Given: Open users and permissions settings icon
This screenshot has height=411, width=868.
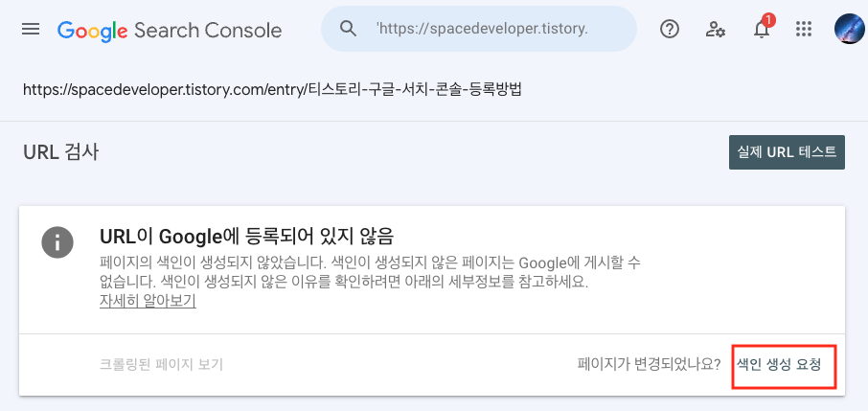Looking at the screenshot, I should point(716,30).
